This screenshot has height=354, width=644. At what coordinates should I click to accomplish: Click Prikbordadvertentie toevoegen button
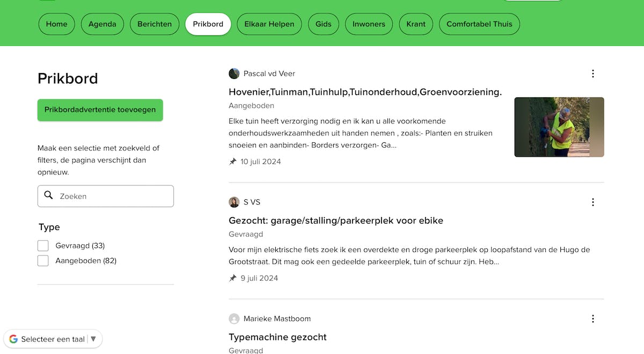point(100,110)
